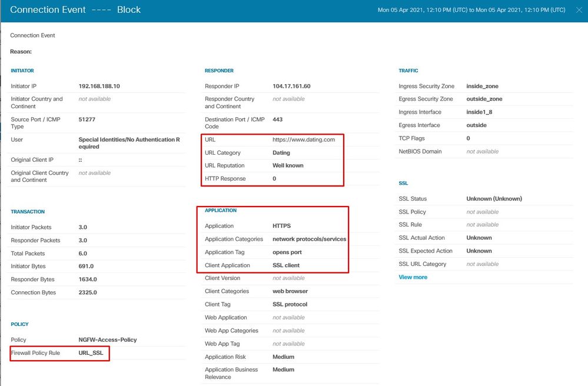This screenshot has width=588, height=386.
Task: Click the source port value 51277
Action: pyautogui.click(x=87, y=119)
